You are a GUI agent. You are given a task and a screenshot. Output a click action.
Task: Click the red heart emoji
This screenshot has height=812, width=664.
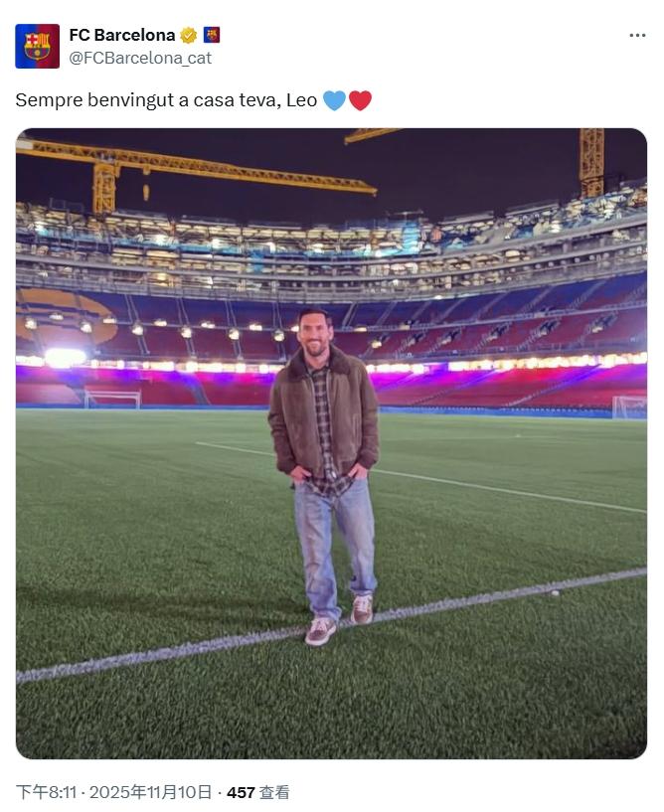tap(360, 100)
